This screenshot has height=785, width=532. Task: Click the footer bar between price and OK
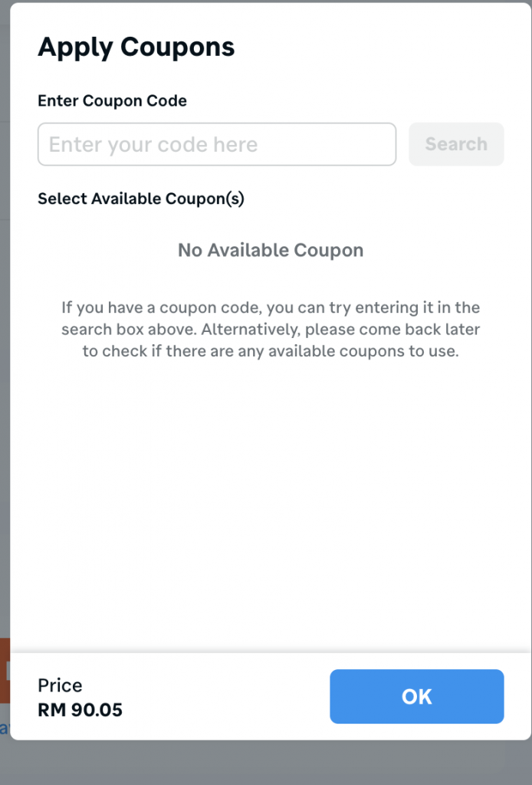[x=230, y=696]
